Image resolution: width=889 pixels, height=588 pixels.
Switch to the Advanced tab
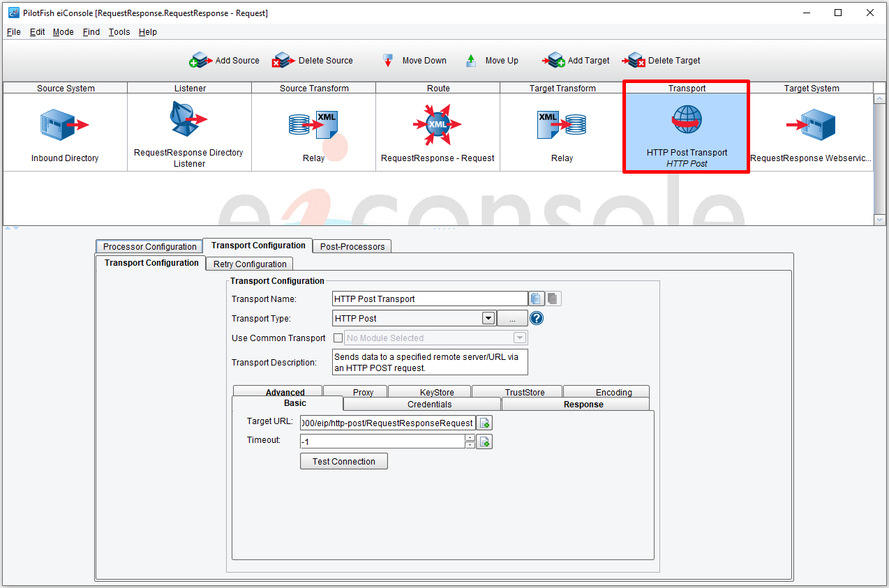pyautogui.click(x=278, y=391)
